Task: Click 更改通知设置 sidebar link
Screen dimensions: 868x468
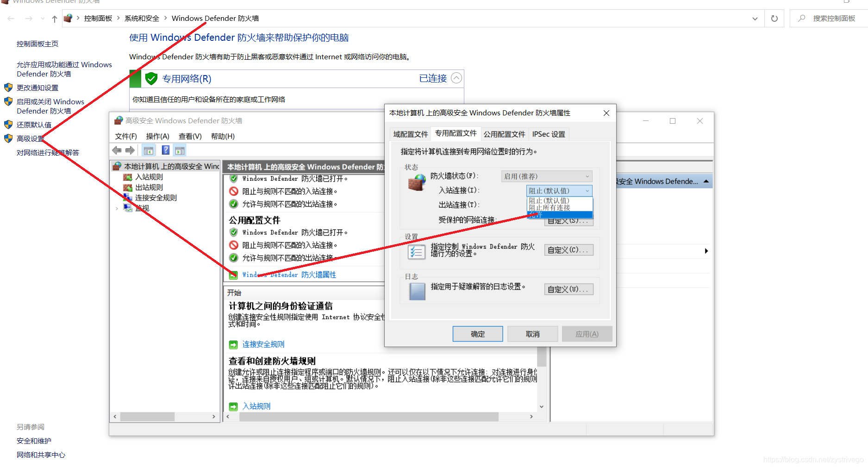Action: point(37,88)
